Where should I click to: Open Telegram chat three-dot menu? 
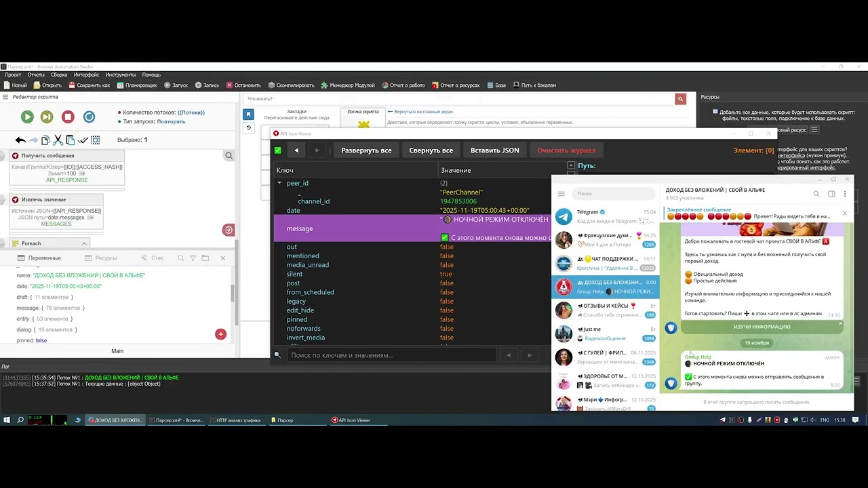845,194
